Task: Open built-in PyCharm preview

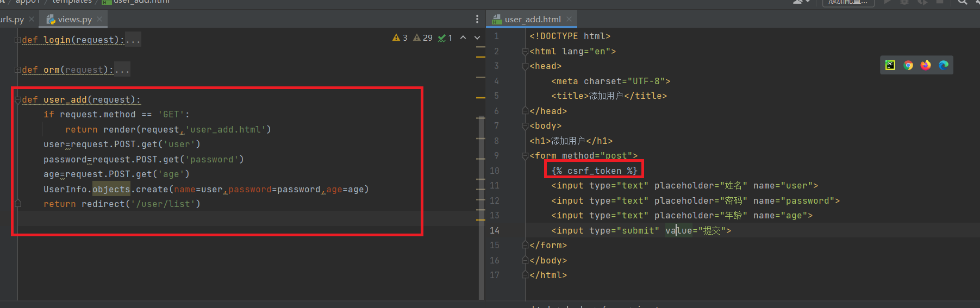Action: coord(890,65)
